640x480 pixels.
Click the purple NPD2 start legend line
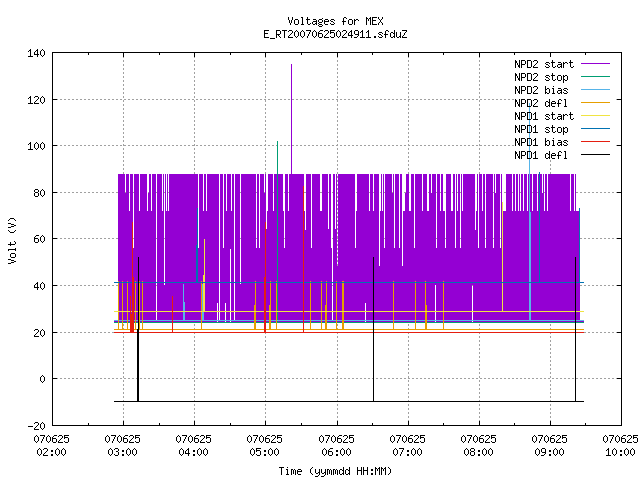[596, 64]
